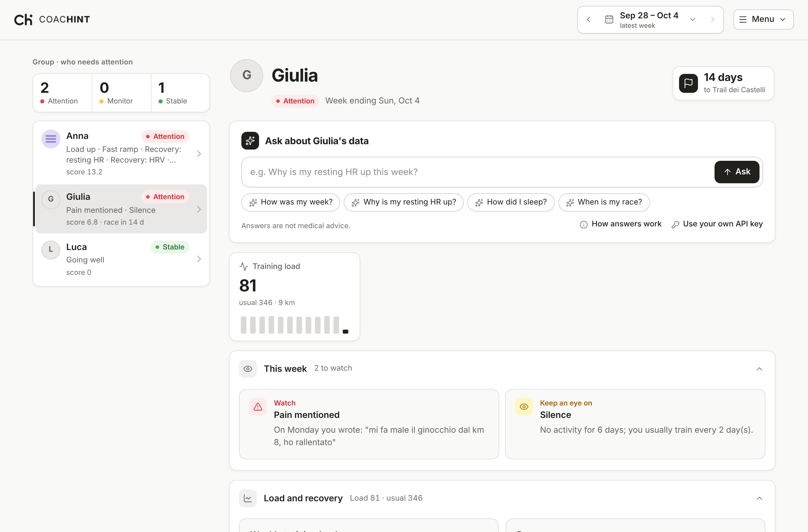
Task: Click the info circle icon beside How answers work
Action: click(x=584, y=224)
